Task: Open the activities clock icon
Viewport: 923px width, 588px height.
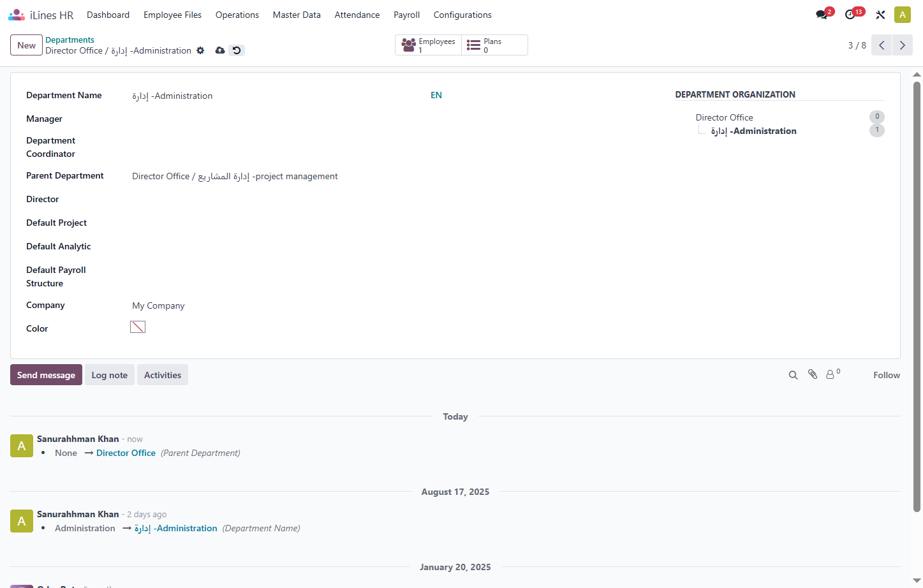Action: click(x=850, y=15)
